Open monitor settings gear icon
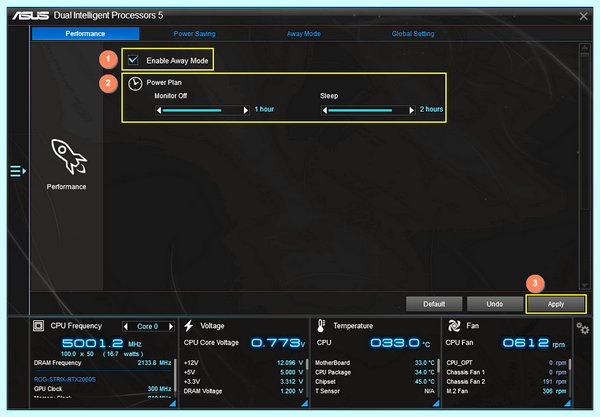 click(582, 328)
